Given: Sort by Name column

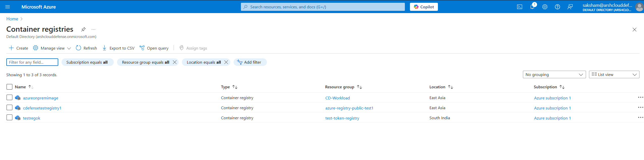Looking at the screenshot, I should click(24, 87).
